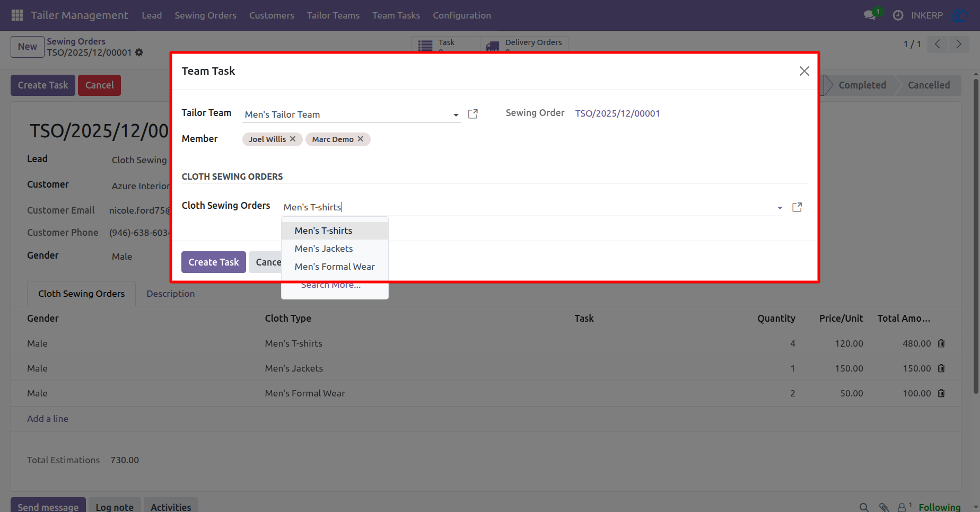This screenshot has height=512, width=980.
Task: Click the gear icon beside TSO/2025/12/00001
Action: [x=139, y=52]
